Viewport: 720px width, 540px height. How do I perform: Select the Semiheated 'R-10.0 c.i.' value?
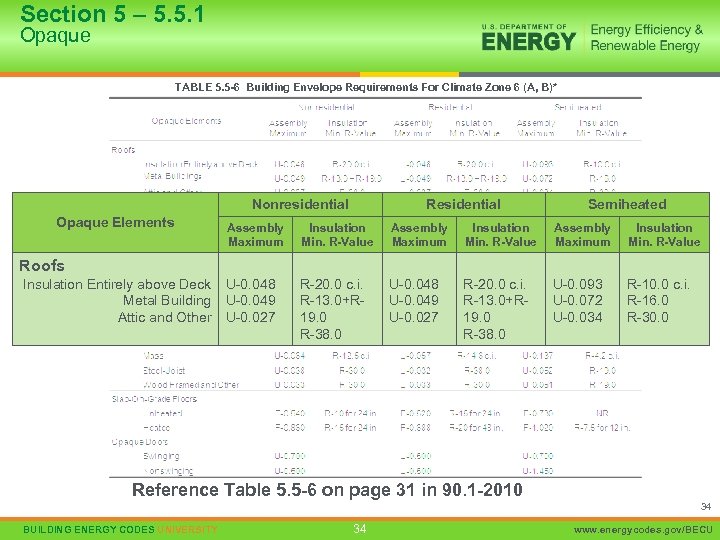point(658,284)
